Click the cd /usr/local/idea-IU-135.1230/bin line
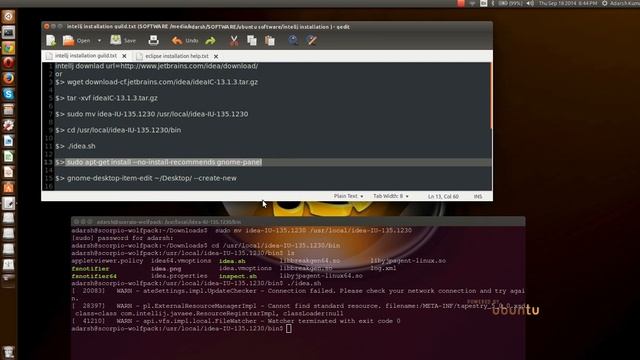This screenshot has height=360, width=640. tap(118, 130)
